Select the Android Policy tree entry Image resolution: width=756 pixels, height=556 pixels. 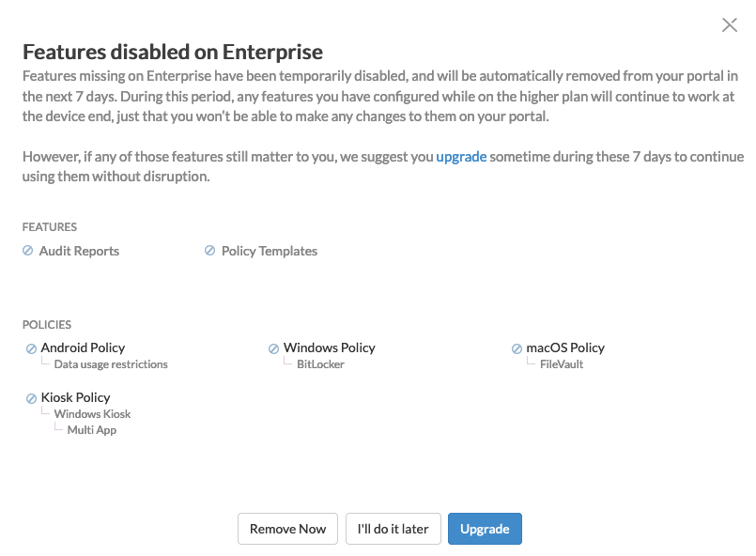[83, 347]
